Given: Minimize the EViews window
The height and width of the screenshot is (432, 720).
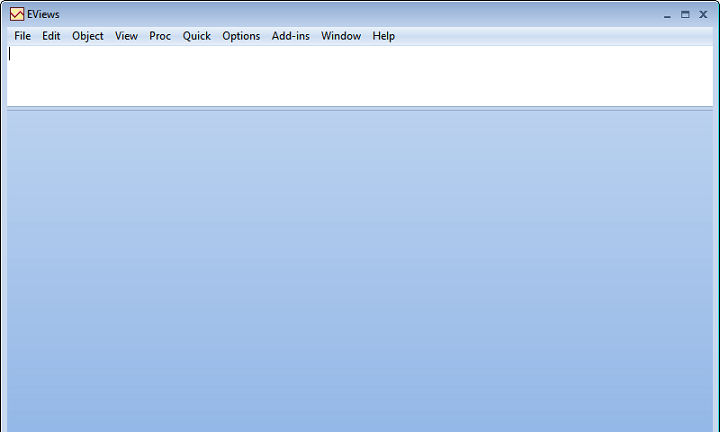Looking at the screenshot, I should [667, 15].
